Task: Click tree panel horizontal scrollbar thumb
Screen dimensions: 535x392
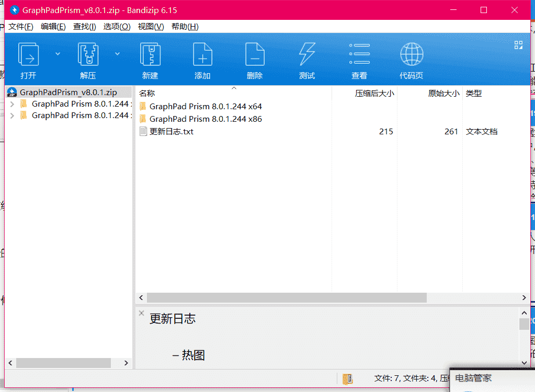Action: (63, 363)
